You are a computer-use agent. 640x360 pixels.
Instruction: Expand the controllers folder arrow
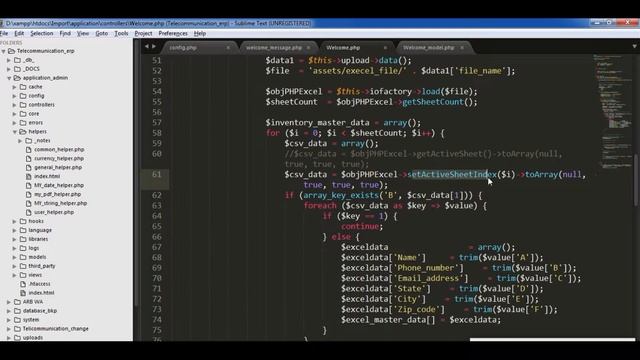15,105
